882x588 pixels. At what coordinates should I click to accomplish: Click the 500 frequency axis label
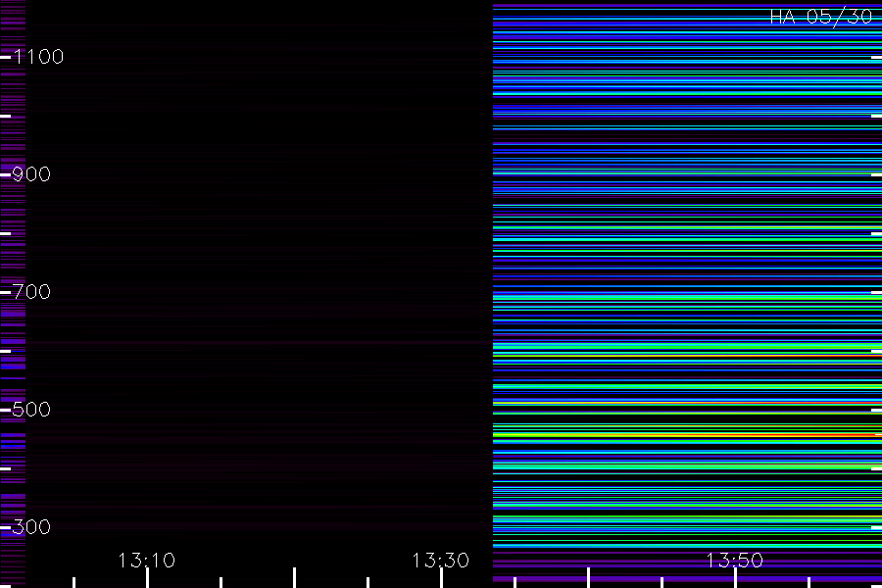(x=31, y=410)
